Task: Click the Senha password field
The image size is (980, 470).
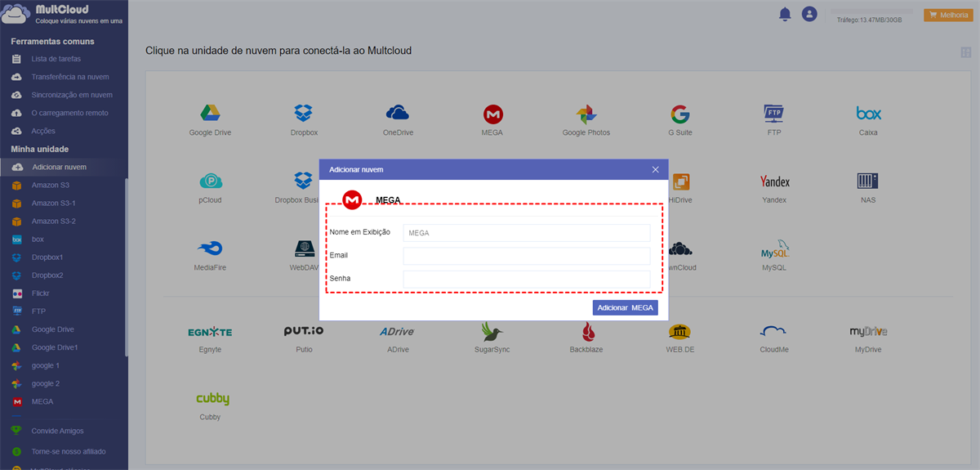Action: (x=527, y=279)
